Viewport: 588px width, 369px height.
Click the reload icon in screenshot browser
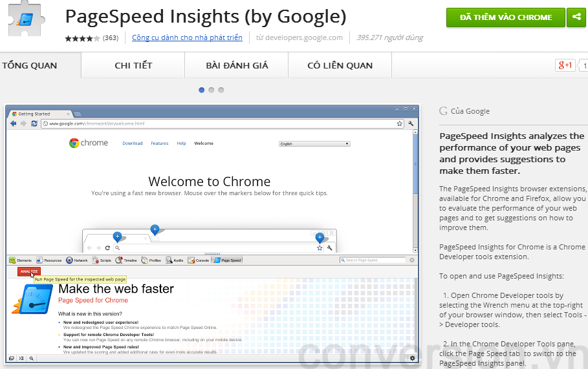[x=34, y=123]
